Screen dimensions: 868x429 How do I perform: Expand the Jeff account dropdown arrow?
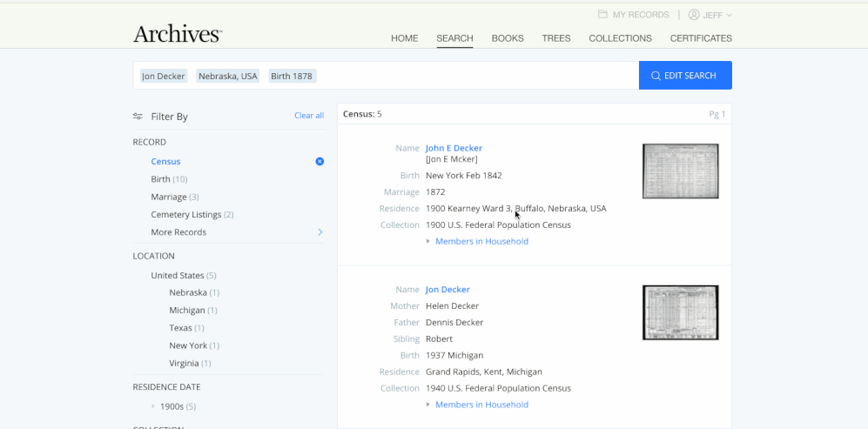pos(729,16)
